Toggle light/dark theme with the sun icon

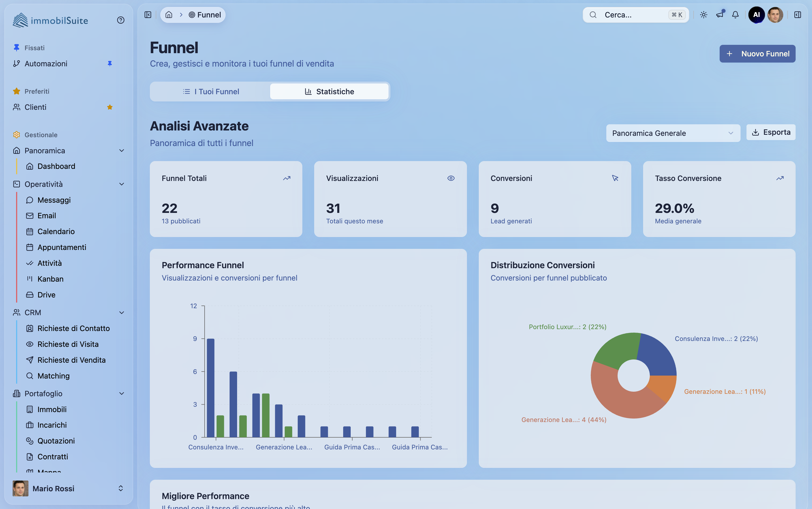pos(704,14)
